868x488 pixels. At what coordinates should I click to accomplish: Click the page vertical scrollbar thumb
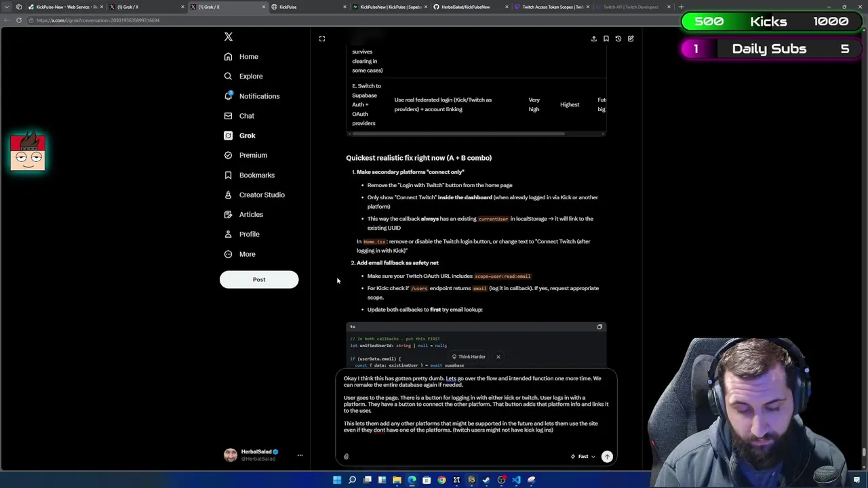pos(864,452)
